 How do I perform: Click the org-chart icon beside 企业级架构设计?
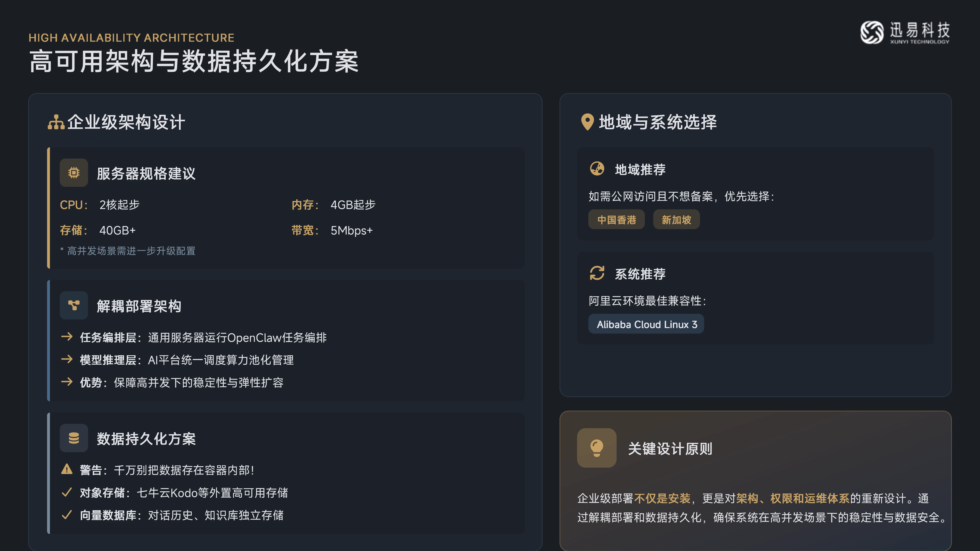point(56,122)
